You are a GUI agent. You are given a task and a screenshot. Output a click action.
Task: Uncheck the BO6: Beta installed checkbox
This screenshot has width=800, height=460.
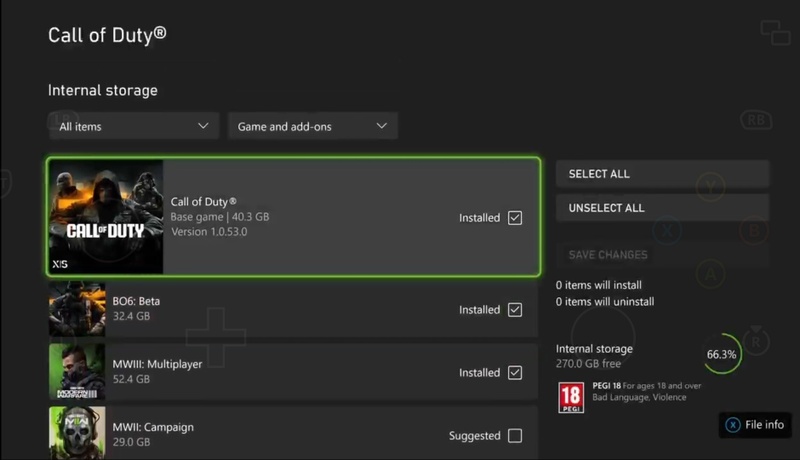coord(515,310)
